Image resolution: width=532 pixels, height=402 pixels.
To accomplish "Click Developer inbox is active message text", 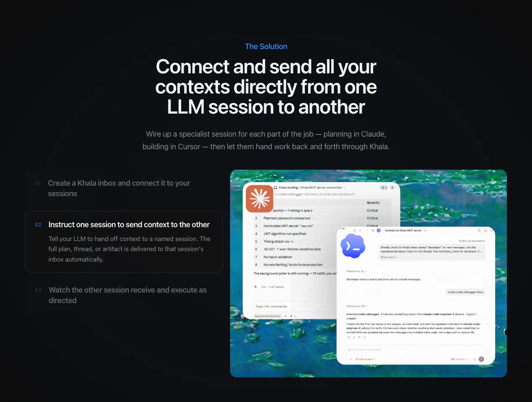I will coord(384,279).
